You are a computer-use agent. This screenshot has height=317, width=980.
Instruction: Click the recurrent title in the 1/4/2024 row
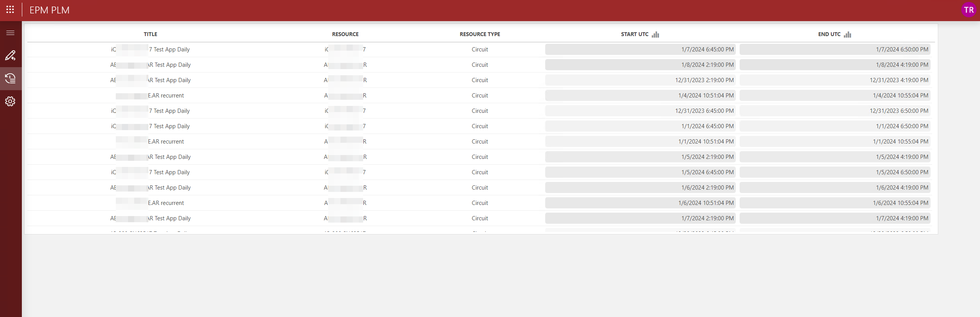[x=150, y=96]
